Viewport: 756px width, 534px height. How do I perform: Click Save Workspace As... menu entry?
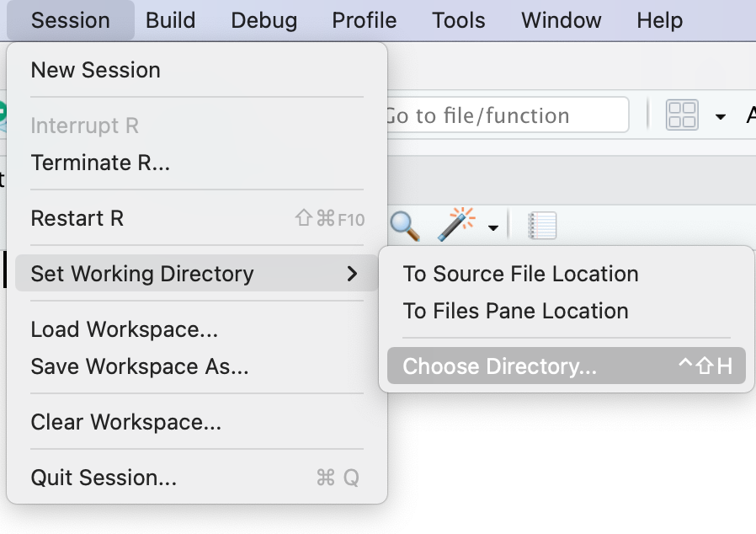(x=140, y=366)
